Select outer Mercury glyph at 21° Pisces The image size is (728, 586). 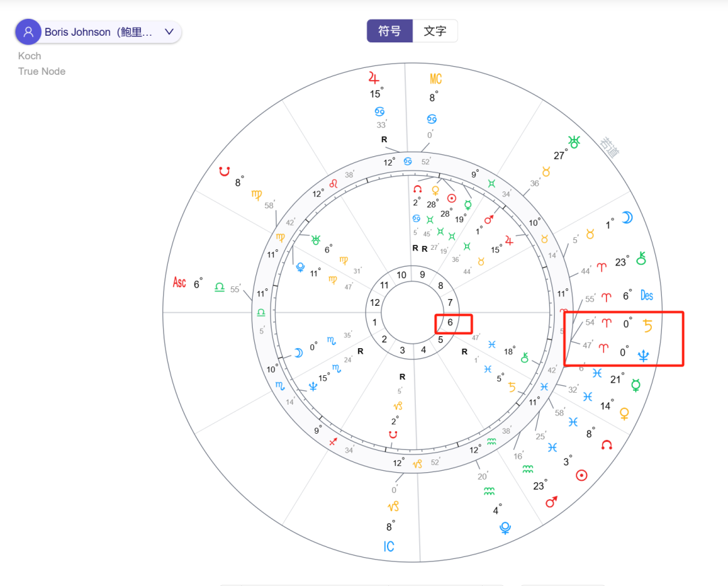(x=636, y=385)
